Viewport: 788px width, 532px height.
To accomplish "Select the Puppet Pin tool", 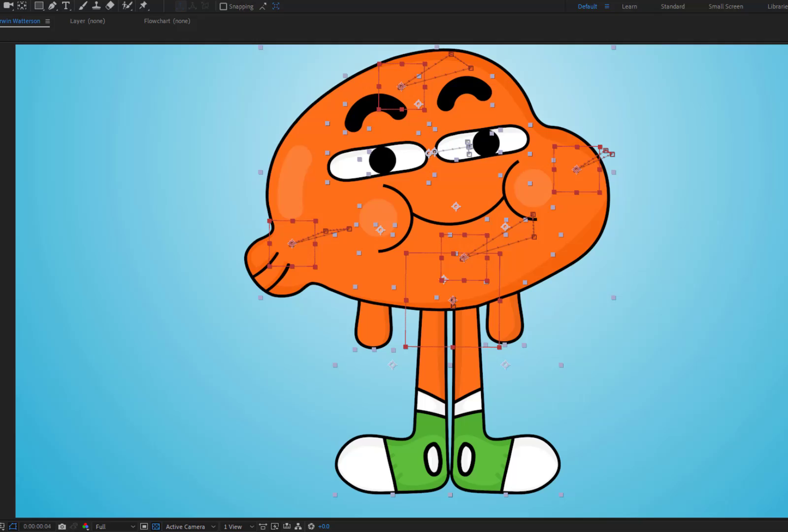I will (x=143, y=6).
